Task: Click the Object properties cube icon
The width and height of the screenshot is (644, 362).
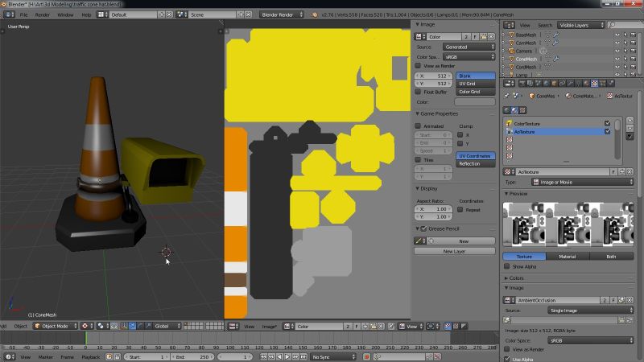Action: (x=554, y=84)
